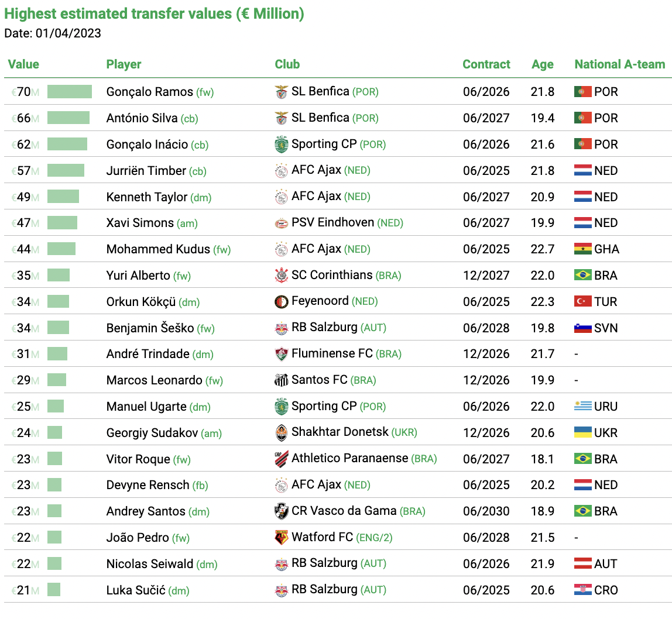This screenshot has width=672, height=619.
Task: Click the Sporting CP crest beside Gonçalo Inácio
Action: [281, 145]
